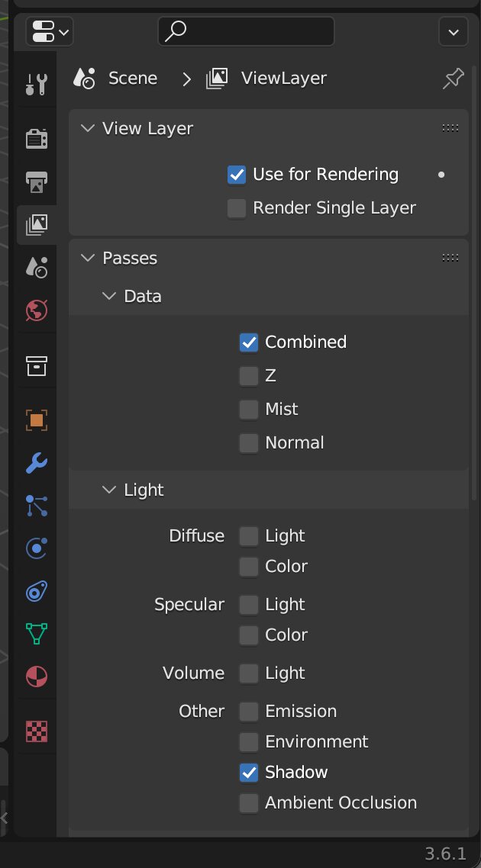This screenshot has height=868, width=481.
Task: Collapse the Data subpanel
Action: point(110,297)
